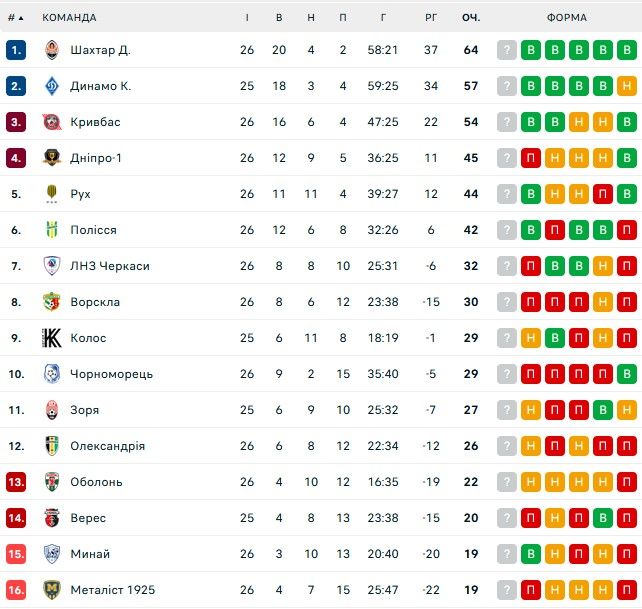Viewport: 642px width, 609px height.
Task: Click the Chornomorets club emblem
Action: pos(52,374)
